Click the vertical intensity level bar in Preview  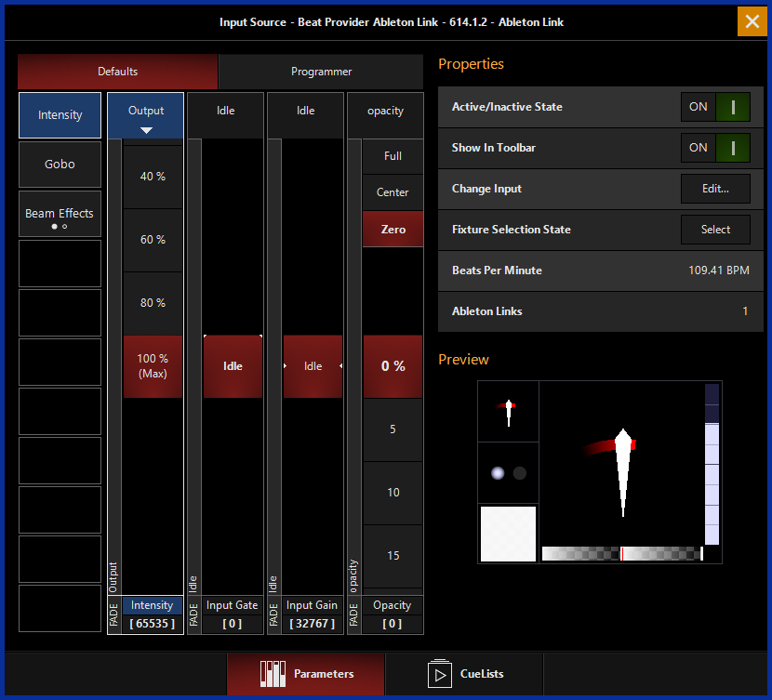(712, 465)
